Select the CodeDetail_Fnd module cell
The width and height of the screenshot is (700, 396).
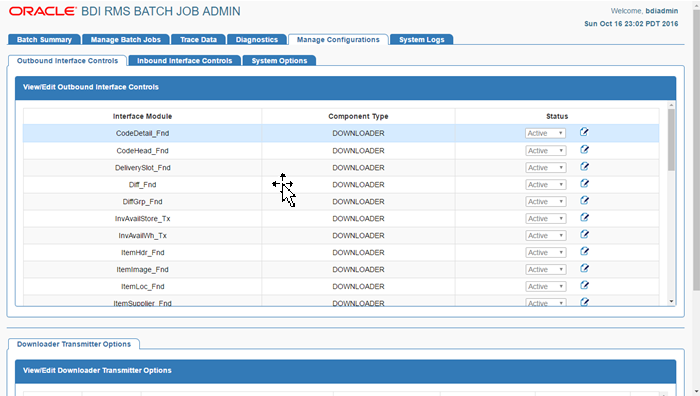142,133
